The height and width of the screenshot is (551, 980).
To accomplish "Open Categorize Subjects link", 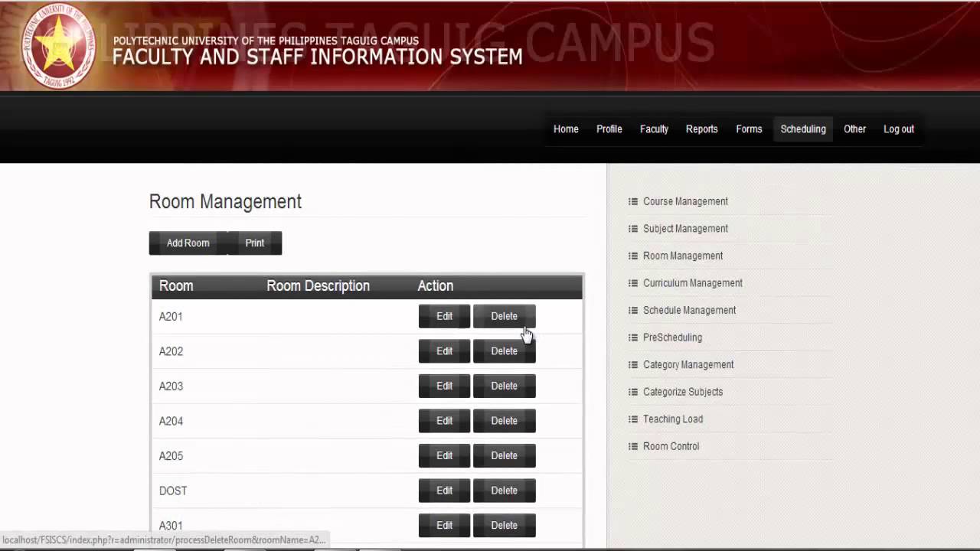I will click(683, 392).
